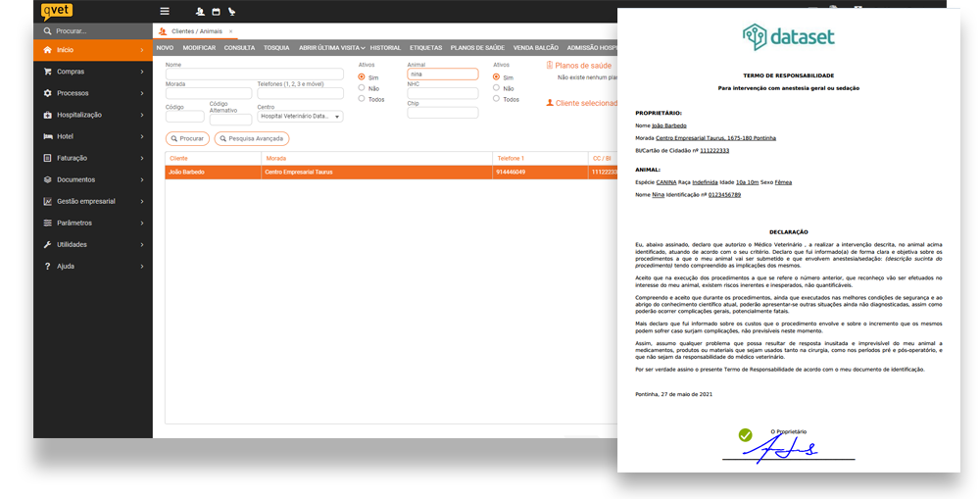Screen dimensions: 980x499
Task: Click the hamburger menu icon in top bar
Action: tap(164, 12)
